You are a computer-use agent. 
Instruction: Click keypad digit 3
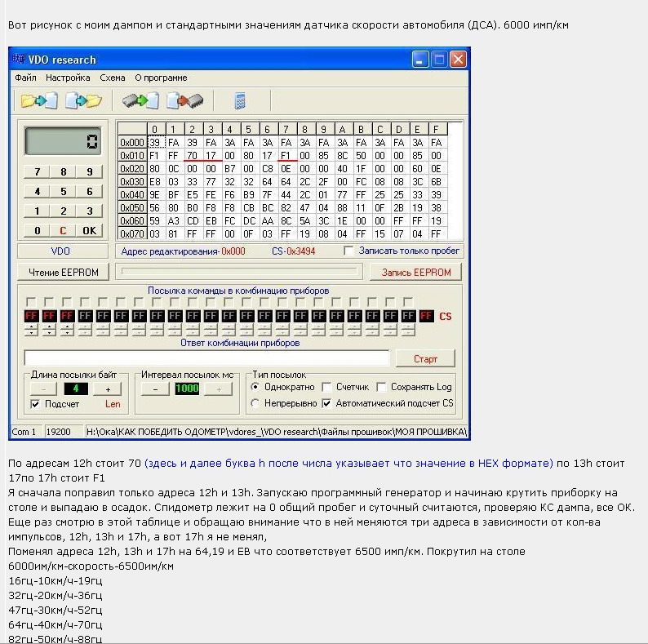tap(89, 211)
